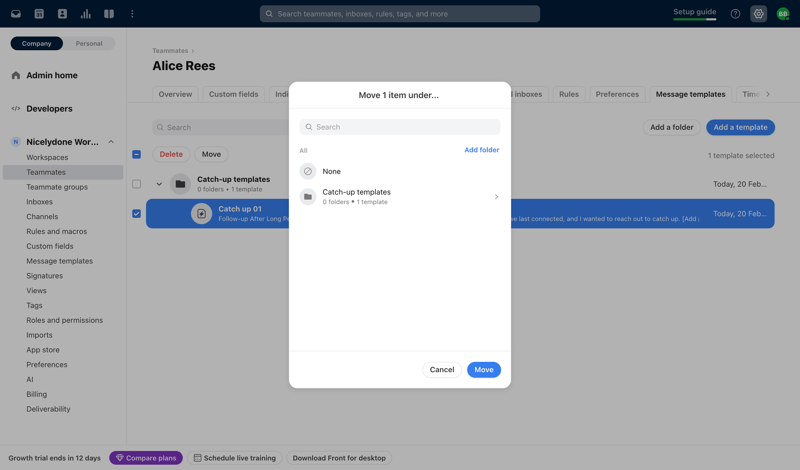Click the Schedule live training button
800x470 pixels.
pos(235,458)
